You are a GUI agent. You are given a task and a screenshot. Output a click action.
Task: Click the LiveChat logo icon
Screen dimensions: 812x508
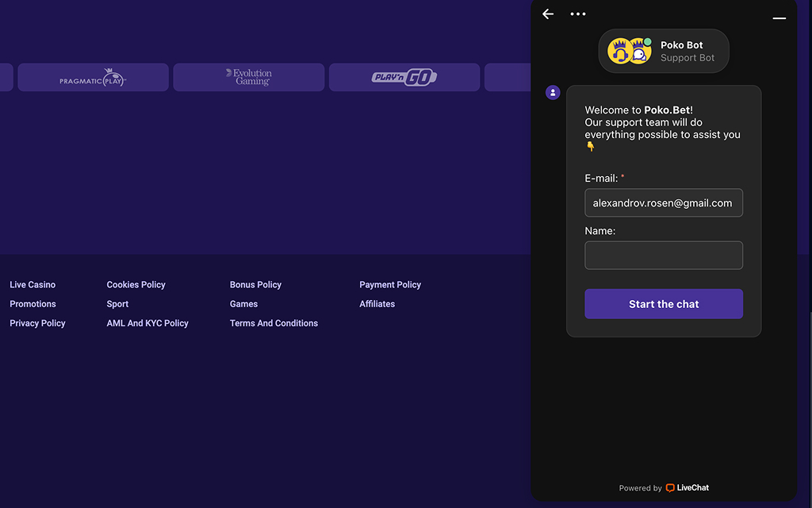pyautogui.click(x=669, y=488)
